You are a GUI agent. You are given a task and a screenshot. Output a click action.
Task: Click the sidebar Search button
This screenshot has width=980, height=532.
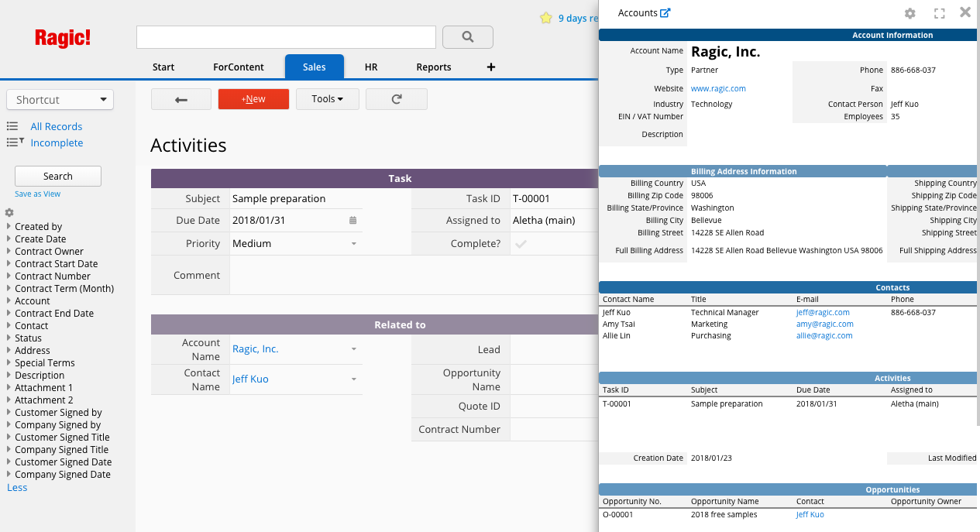[x=58, y=177]
